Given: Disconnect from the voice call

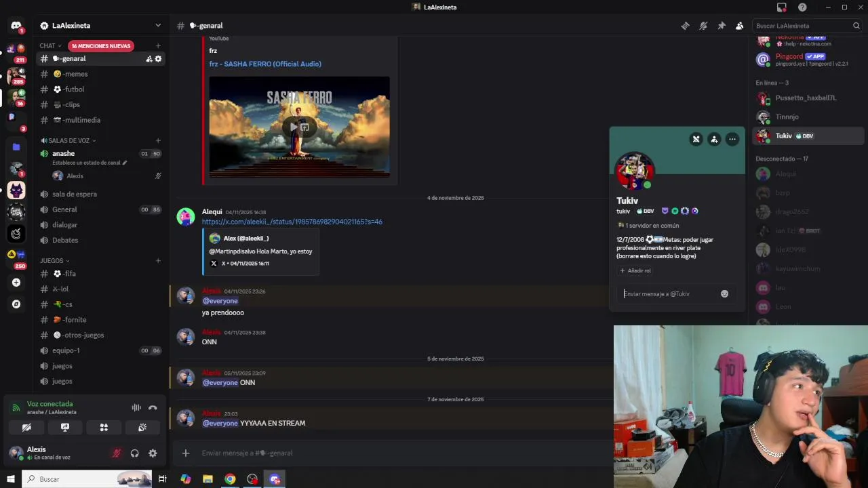Looking at the screenshot, I should [153, 407].
